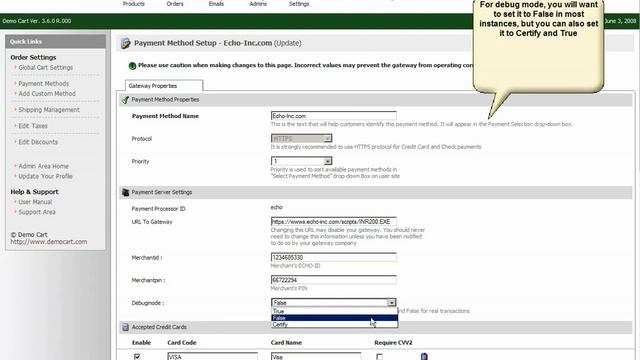
Task: Toggle Require CVV2 checkbox for Visa
Action: [x=379, y=357]
